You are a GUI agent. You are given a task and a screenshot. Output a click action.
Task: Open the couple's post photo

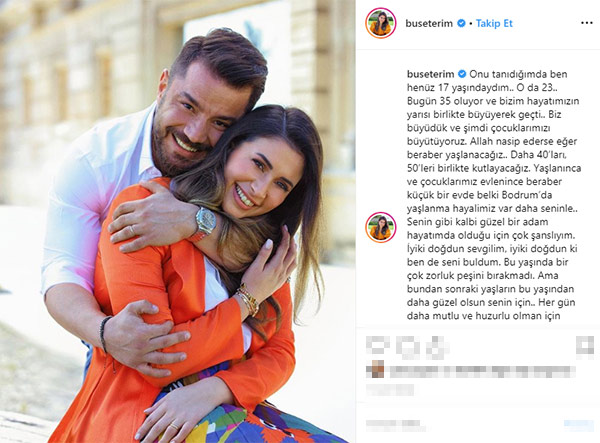[x=178, y=222]
